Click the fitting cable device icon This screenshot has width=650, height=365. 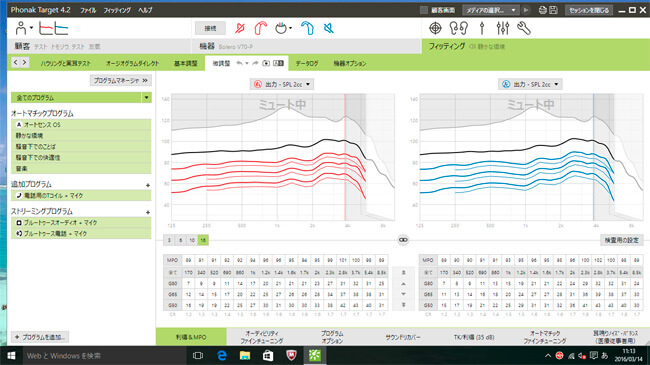[x=281, y=28]
